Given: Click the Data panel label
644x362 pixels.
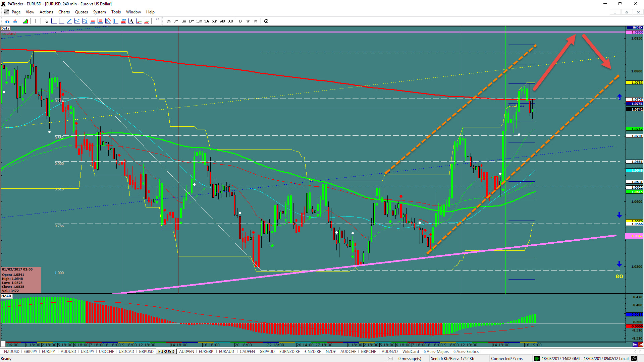Looking at the screenshot, I should [5, 28].
